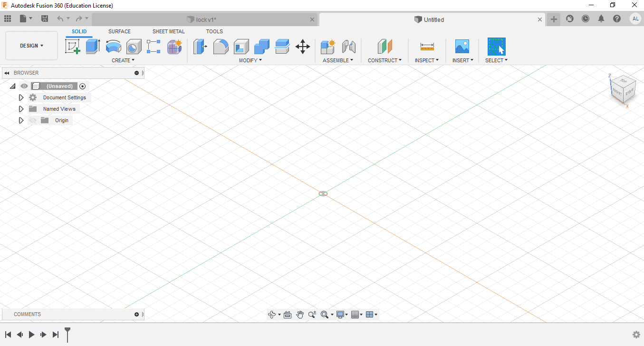Select the Measure tool
644x346 pixels.
point(427,47)
